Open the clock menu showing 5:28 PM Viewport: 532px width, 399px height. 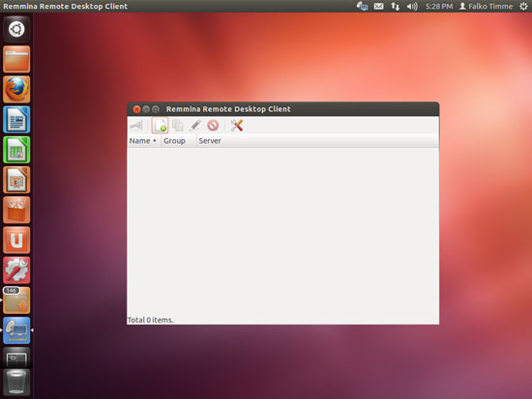[439, 6]
